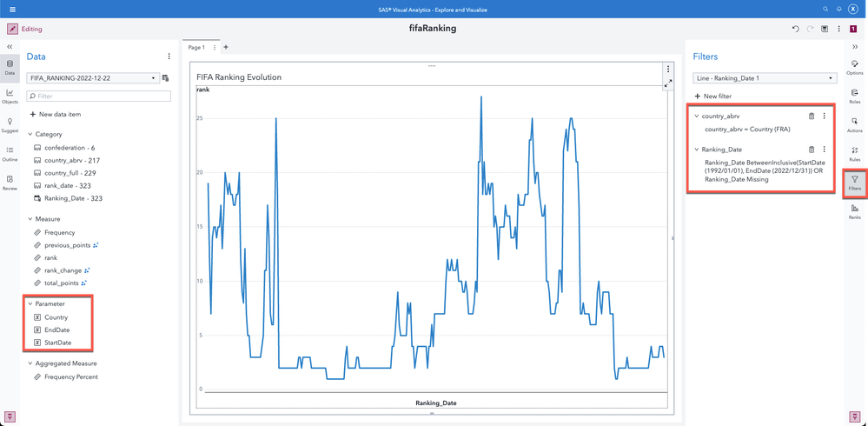Open FIFA_RANKING-2022-12-22 data source dropdown
868x426 pixels.
(x=93, y=78)
